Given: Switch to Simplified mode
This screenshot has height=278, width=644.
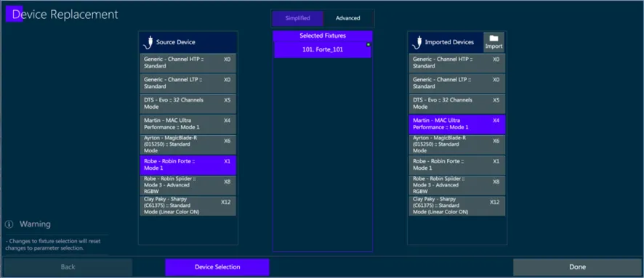Looking at the screenshot, I should 298,18.
